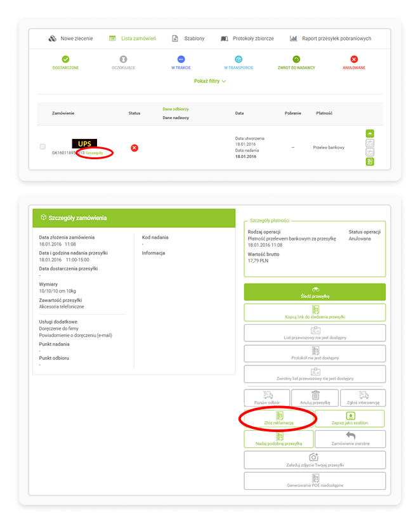Click the 17,79 PLN gross value
The width and height of the screenshot is (420, 524).
[258, 261]
